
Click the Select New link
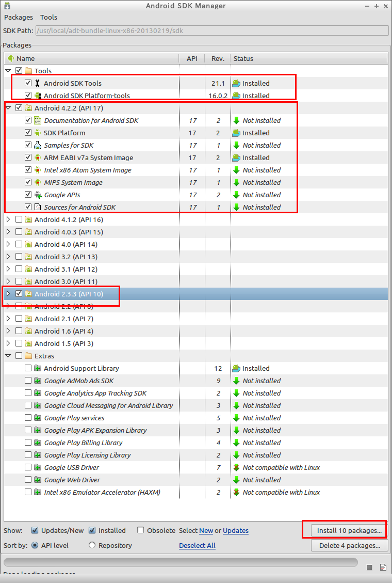(206, 530)
